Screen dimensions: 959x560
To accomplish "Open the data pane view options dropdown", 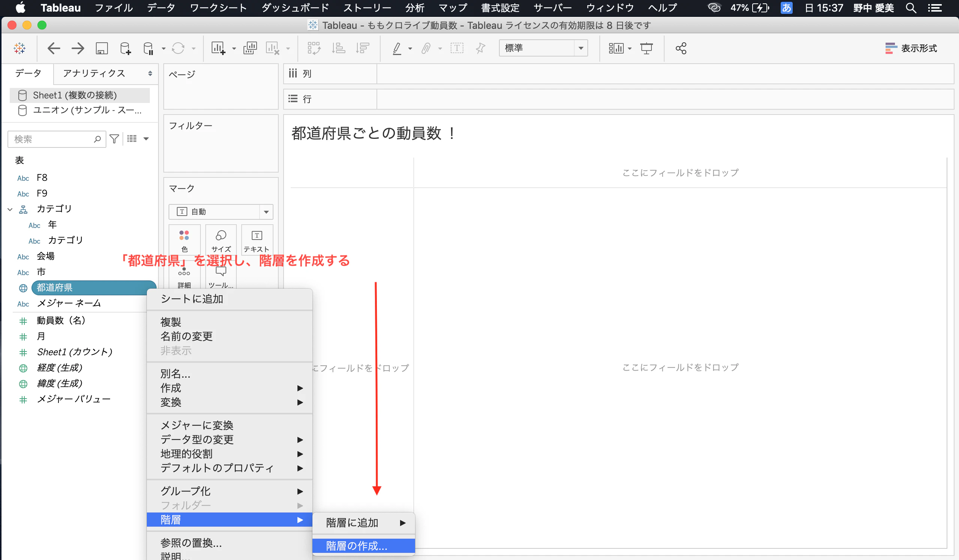I will point(146,139).
